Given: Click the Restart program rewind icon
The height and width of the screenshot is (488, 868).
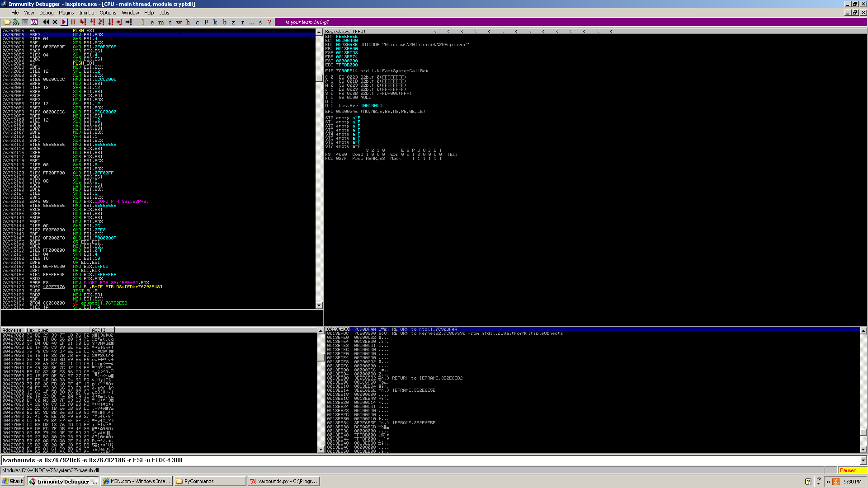Looking at the screenshot, I should tap(46, 22).
